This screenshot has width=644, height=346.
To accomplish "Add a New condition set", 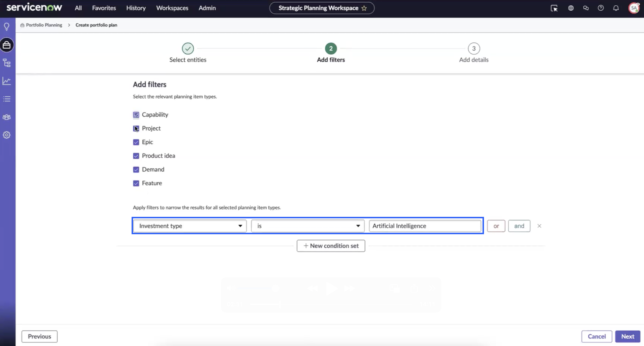I will point(331,246).
